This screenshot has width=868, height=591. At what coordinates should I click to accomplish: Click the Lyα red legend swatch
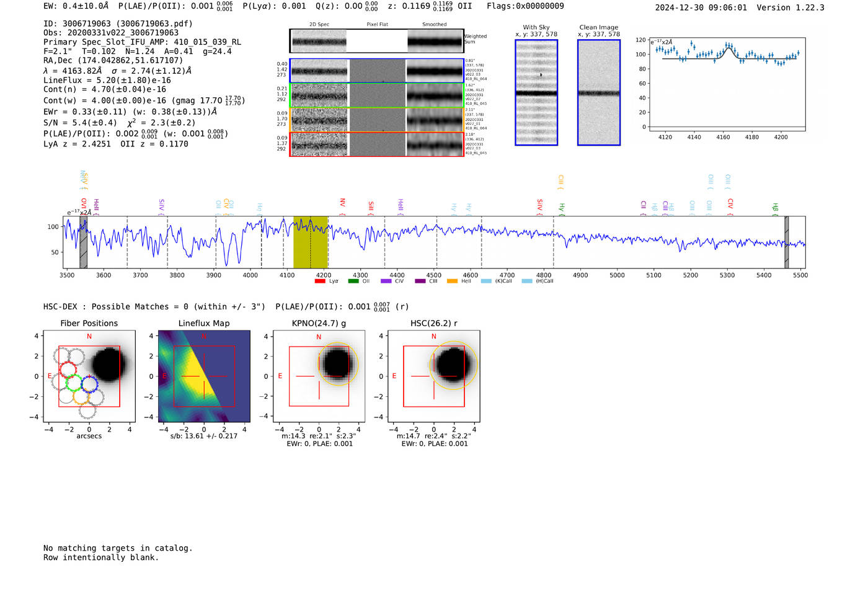coord(320,281)
